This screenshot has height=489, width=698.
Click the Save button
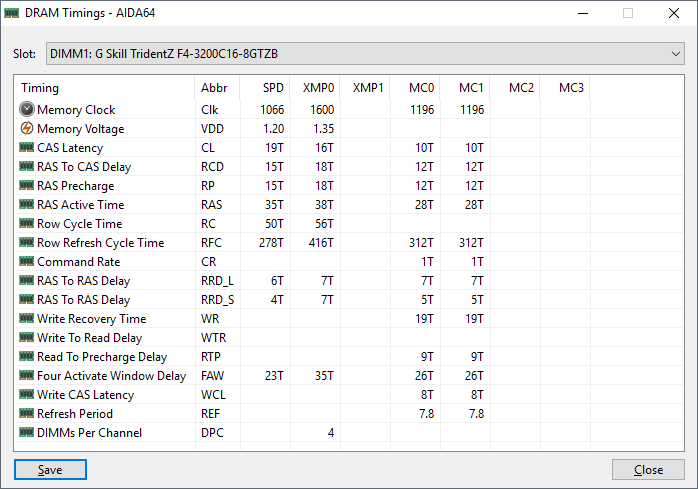(50, 470)
